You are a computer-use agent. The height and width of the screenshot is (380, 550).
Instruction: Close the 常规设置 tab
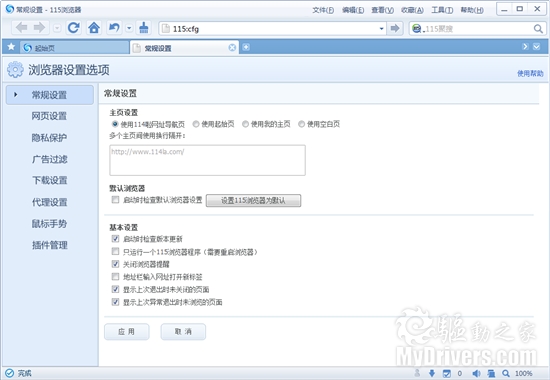(x=232, y=48)
